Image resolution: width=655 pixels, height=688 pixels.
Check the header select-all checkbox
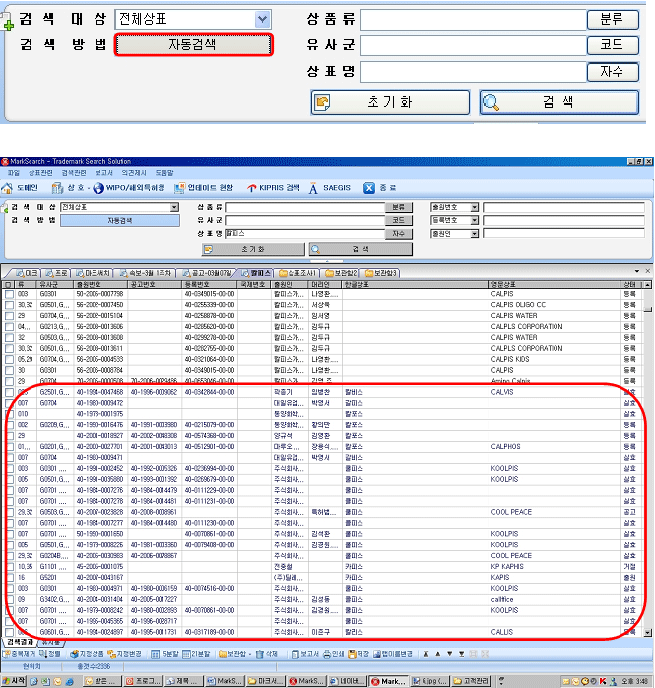point(8,284)
